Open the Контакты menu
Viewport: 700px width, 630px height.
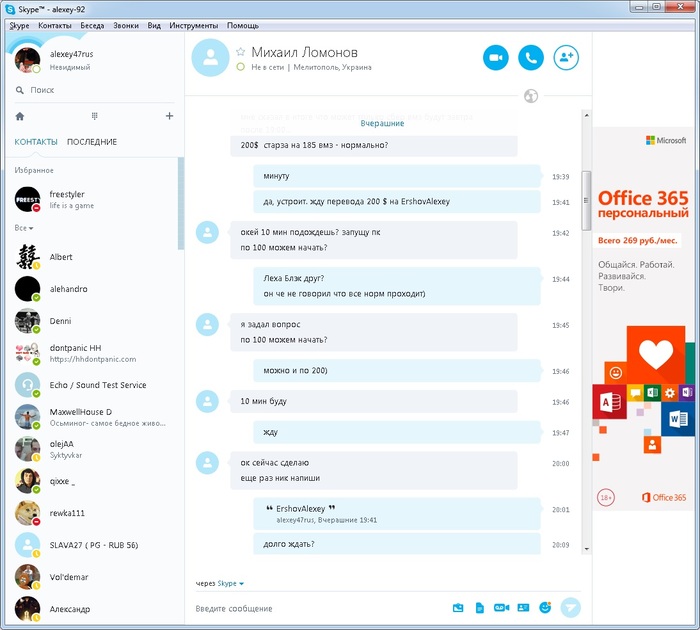point(54,25)
